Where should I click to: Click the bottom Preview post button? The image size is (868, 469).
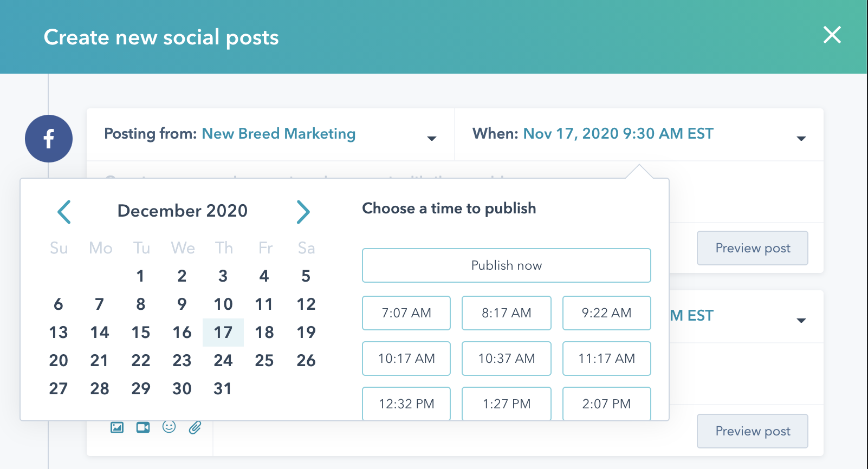tap(752, 431)
